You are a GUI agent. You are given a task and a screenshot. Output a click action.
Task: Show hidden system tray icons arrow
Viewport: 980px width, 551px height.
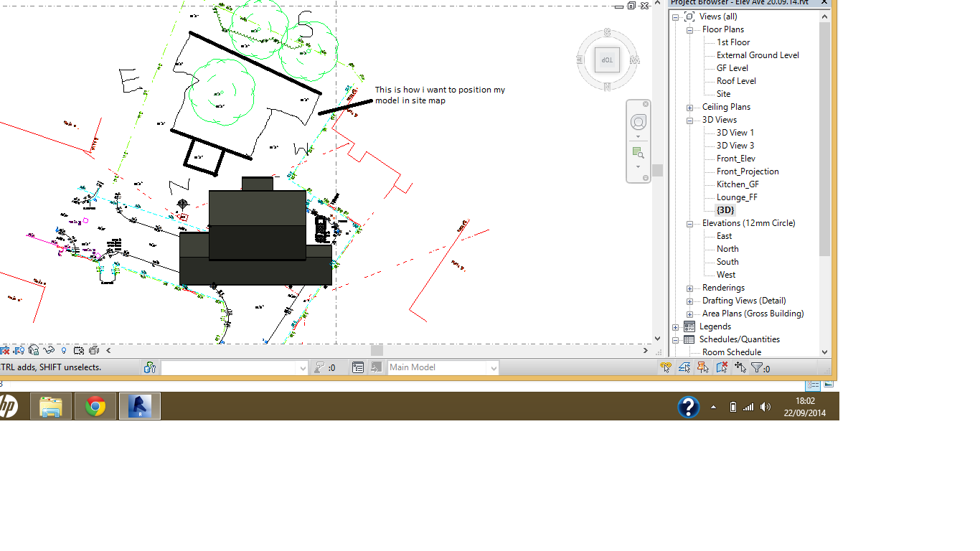coord(713,407)
